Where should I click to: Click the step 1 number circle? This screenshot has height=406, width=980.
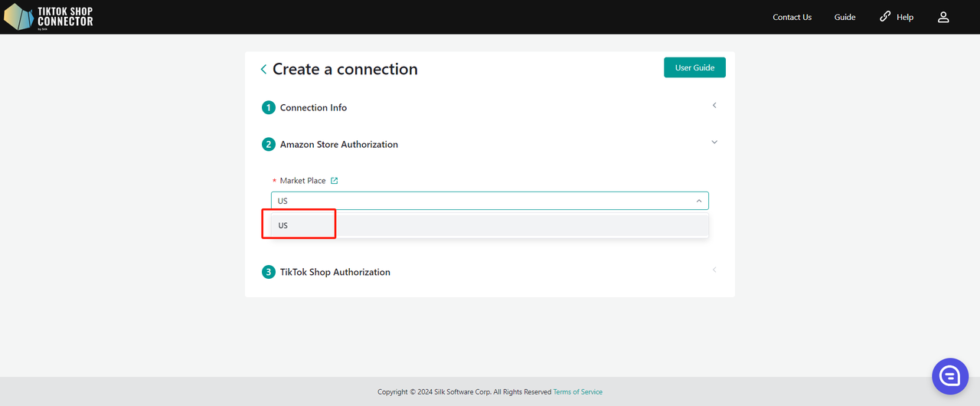tap(269, 108)
